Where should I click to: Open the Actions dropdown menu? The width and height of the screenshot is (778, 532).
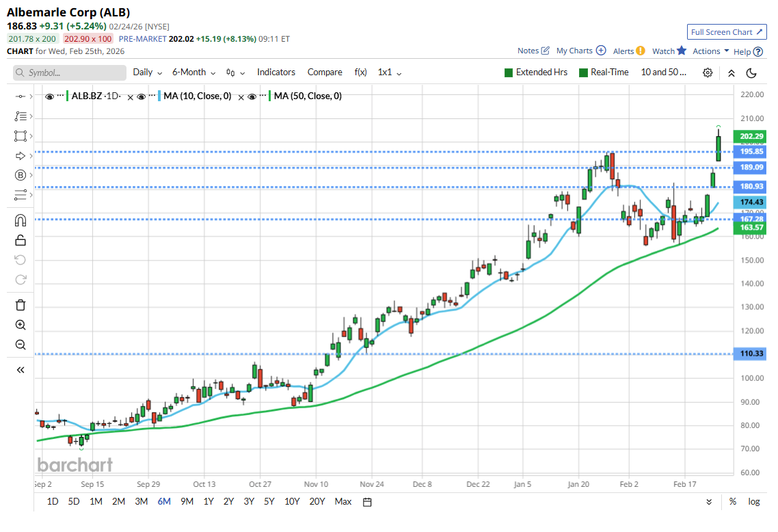[710, 51]
